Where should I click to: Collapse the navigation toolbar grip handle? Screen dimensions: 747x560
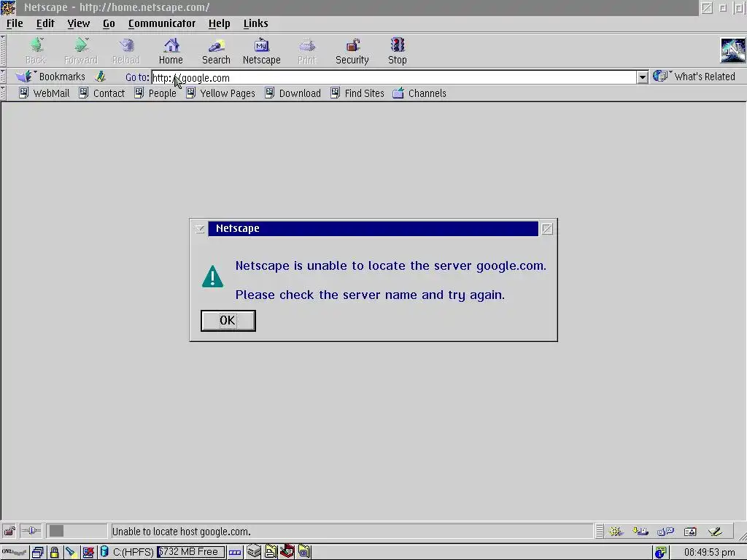pos(4,50)
